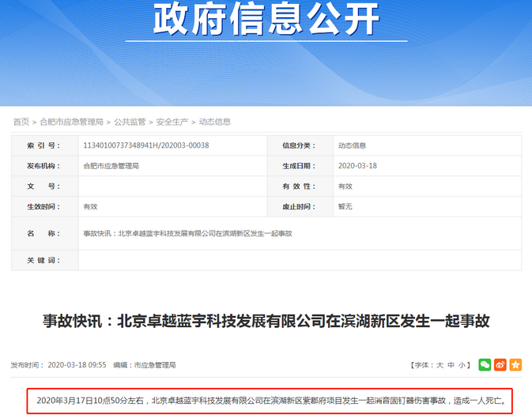The height and width of the screenshot is (418, 532).
Task: Open 公共监管 breadcrumb link
Action: point(130,122)
